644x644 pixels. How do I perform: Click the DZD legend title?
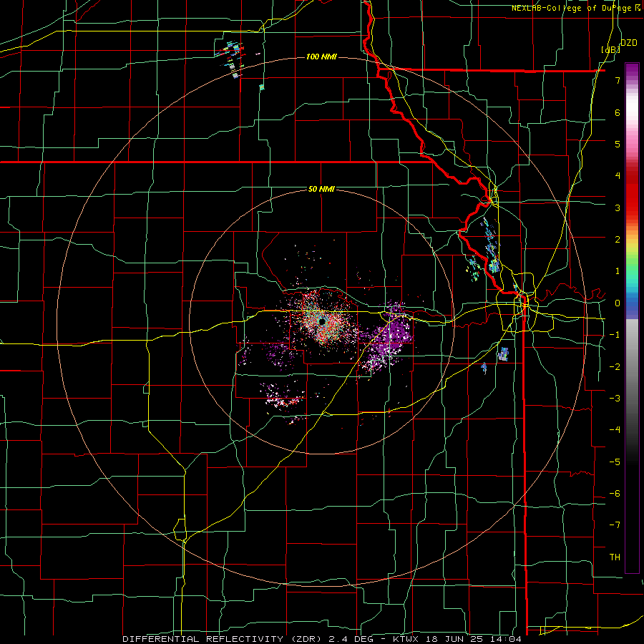(x=628, y=43)
